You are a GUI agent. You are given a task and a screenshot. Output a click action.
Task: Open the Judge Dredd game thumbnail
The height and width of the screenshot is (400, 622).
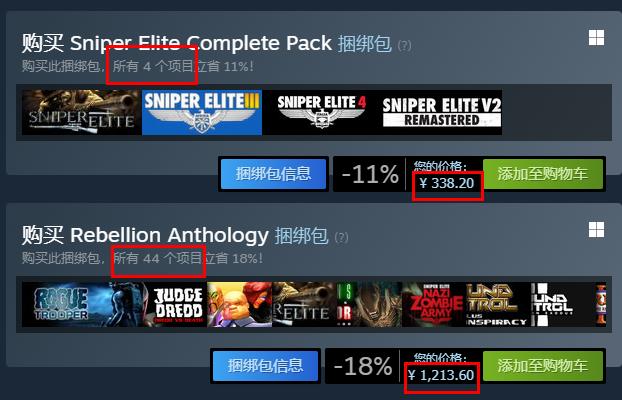pyautogui.click(x=175, y=305)
